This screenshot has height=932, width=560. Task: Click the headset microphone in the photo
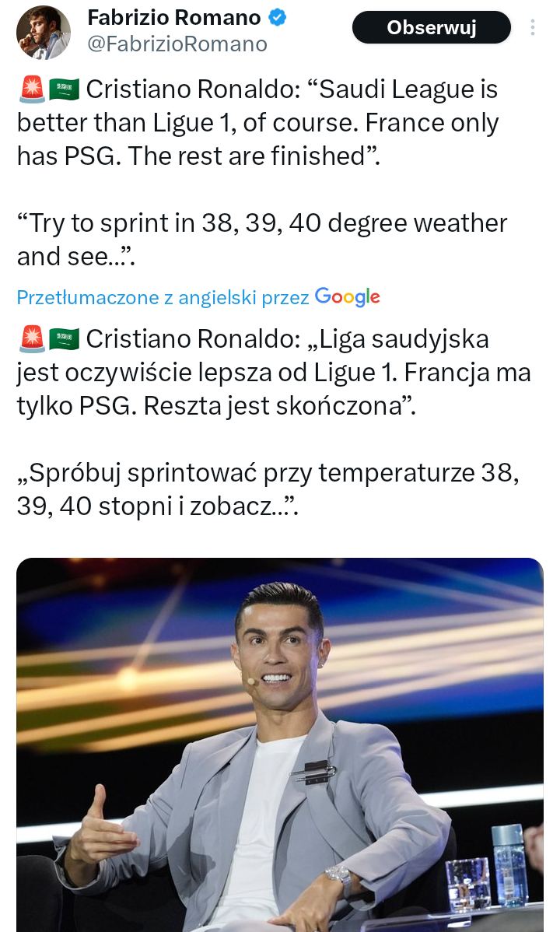250,681
